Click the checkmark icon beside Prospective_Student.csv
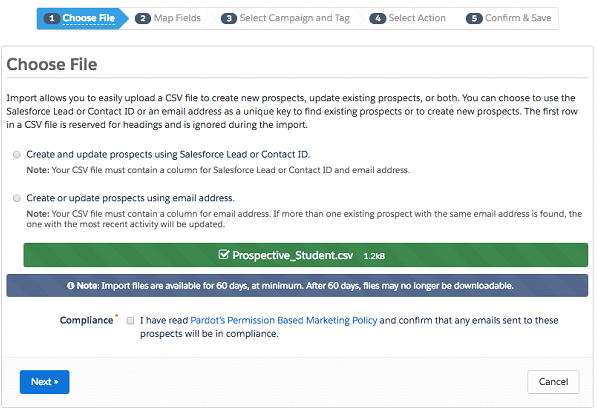This screenshot has height=411, width=597. pyautogui.click(x=224, y=254)
